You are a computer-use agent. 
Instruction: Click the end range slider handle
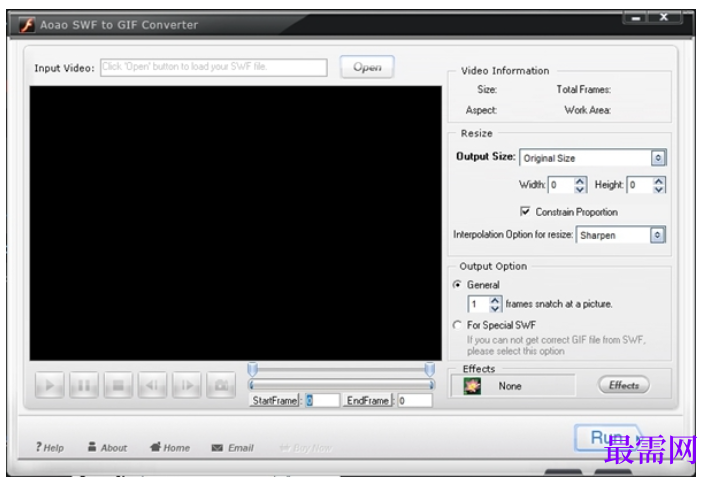tap(429, 369)
